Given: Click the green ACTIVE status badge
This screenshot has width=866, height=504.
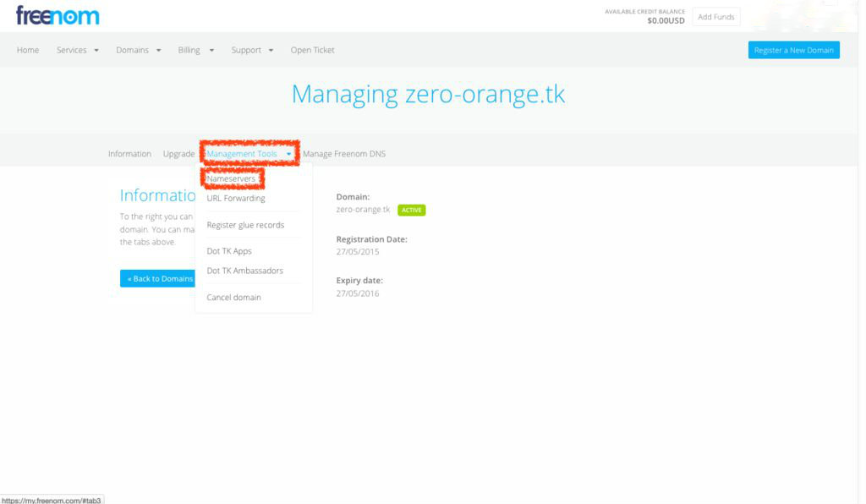Looking at the screenshot, I should click(x=412, y=210).
